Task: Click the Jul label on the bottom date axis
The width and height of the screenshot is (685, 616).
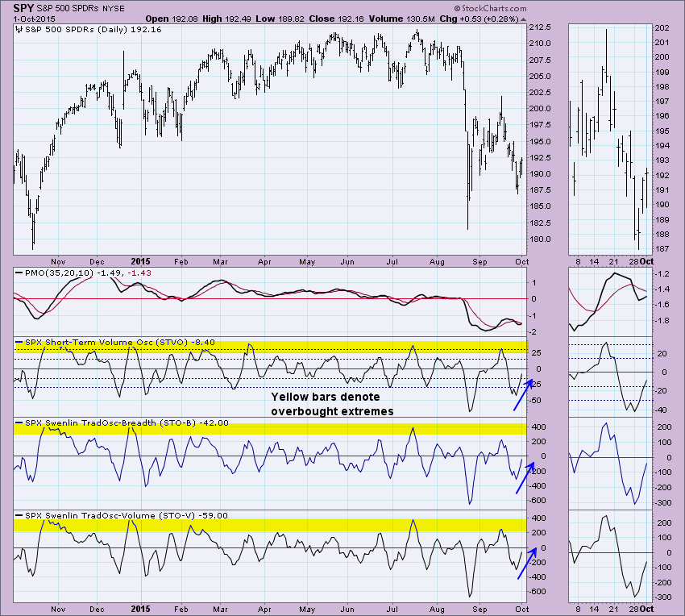Action: 392,609
